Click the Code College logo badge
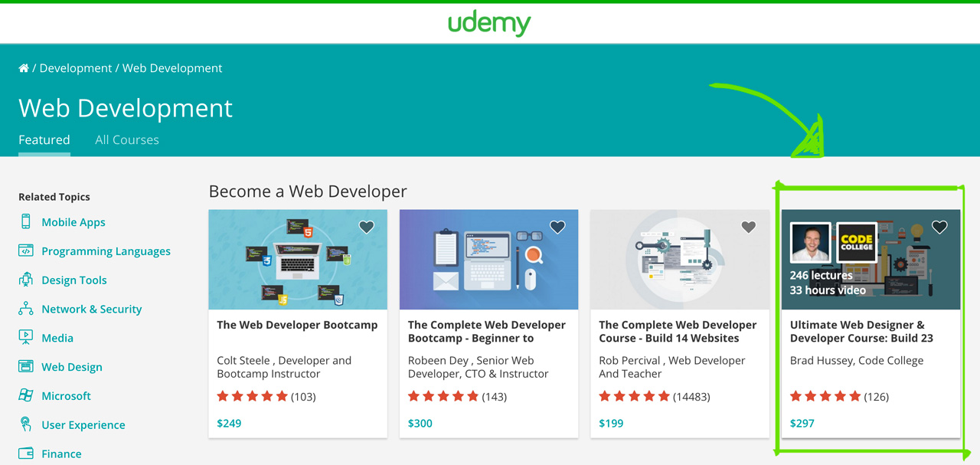This screenshot has width=980, height=465. pyautogui.click(x=857, y=243)
